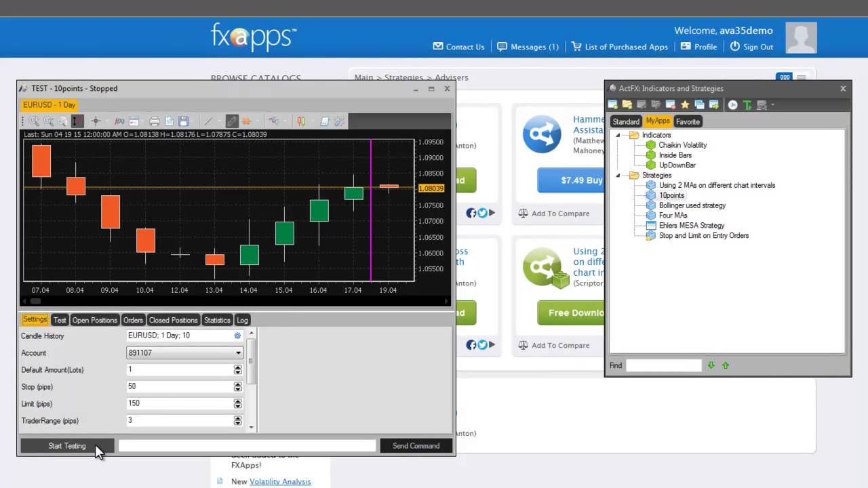The height and width of the screenshot is (488, 868).
Task: Click the save floppy disk icon
Action: point(183,121)
